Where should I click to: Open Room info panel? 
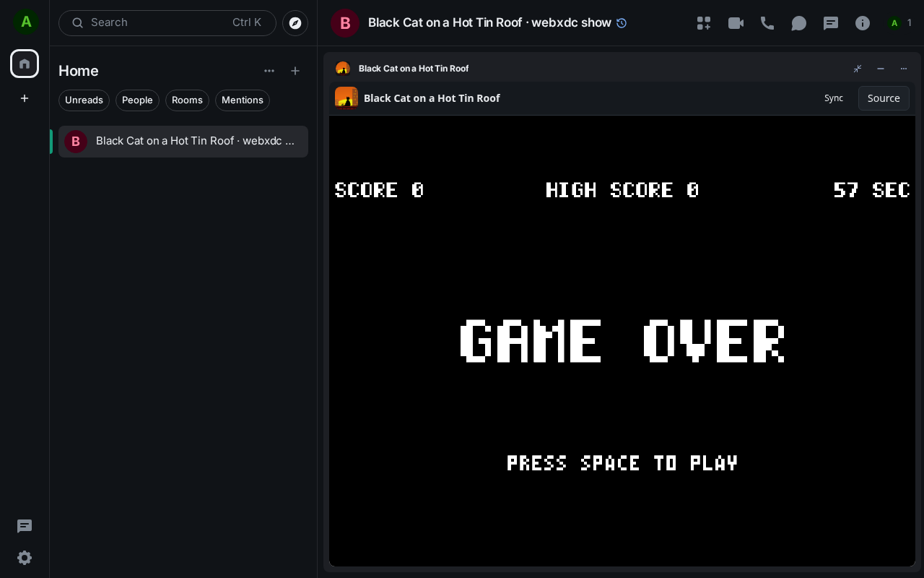click(863, 23)
